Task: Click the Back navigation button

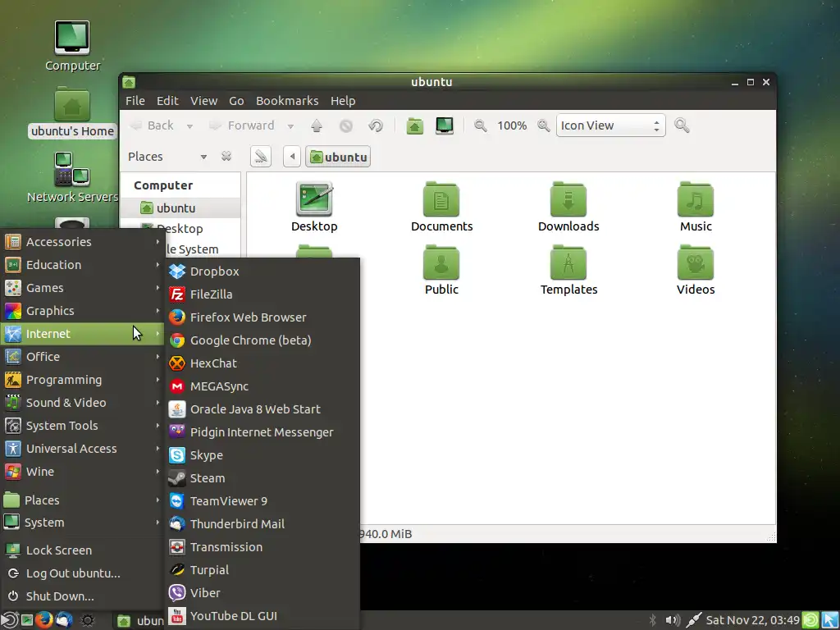Action: [153, 126]
